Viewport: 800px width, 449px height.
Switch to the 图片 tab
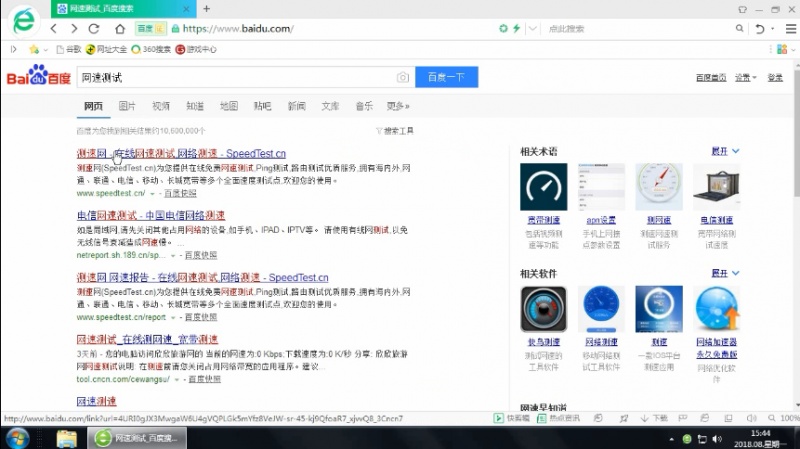click(x=127, y=106)
